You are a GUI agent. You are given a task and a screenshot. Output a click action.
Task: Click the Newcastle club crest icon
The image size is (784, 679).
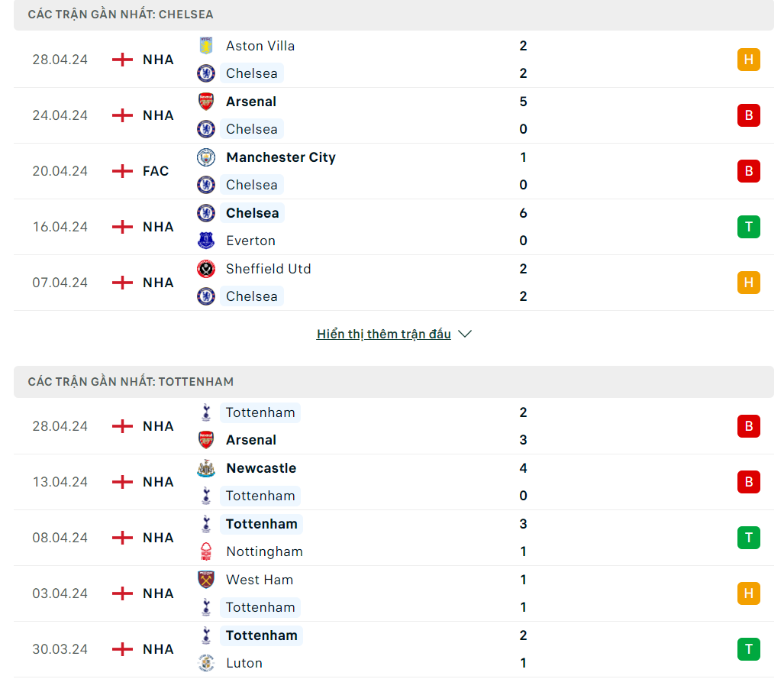(206, 468)
